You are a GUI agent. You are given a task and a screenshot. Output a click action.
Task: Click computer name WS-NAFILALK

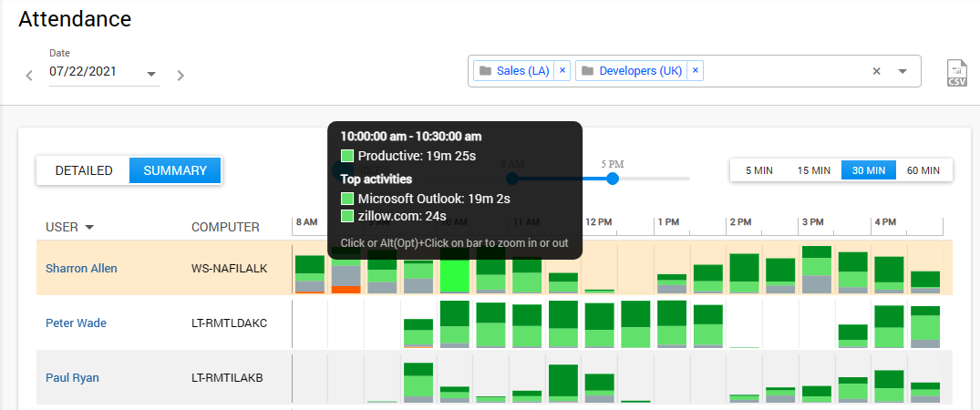tap(230, 268)
